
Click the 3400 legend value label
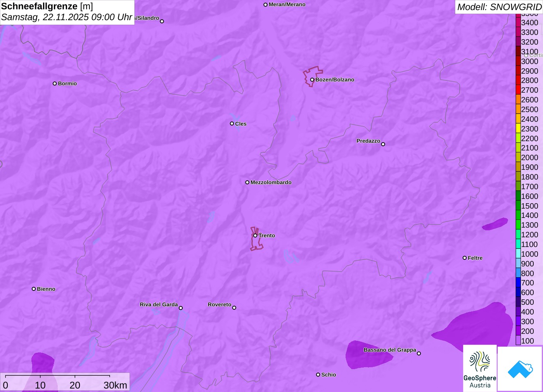(530, 22)
